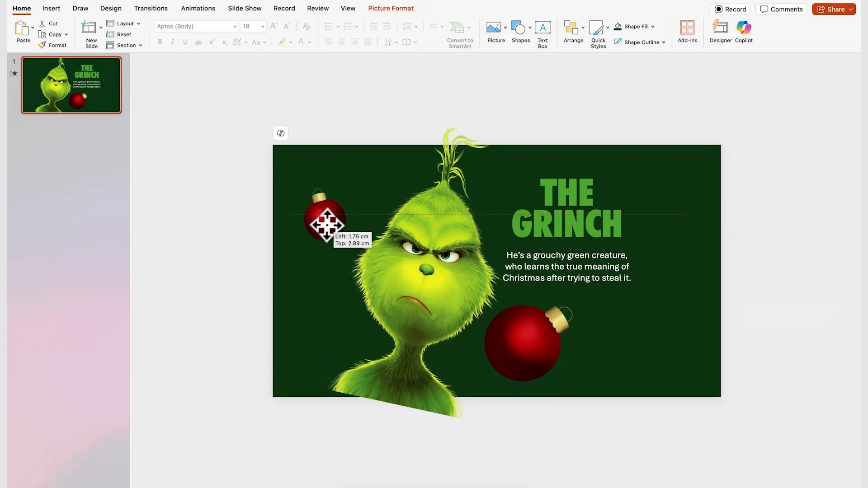The height and width of the screenshot is (488, 868).
Task: Go to the Animations tab
Action: click(x=198, y=8)
